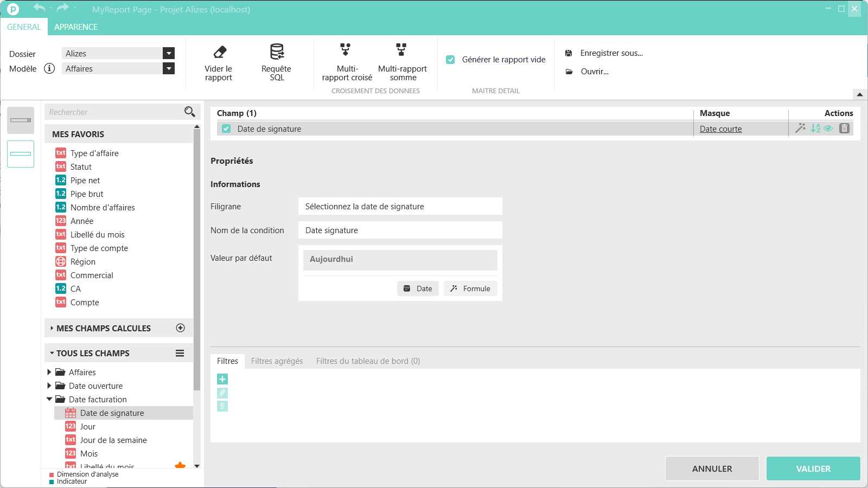Switch to the APPARENCE tab
The width and height of the screenshot is (868, 488).
(76, 27)
